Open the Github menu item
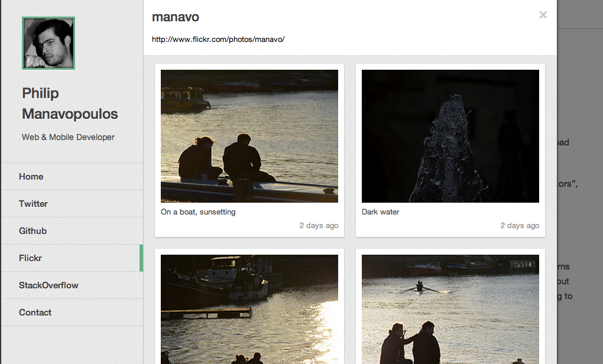Image resolution: width=603 pixels, height=364 pixels. [72, 230]
